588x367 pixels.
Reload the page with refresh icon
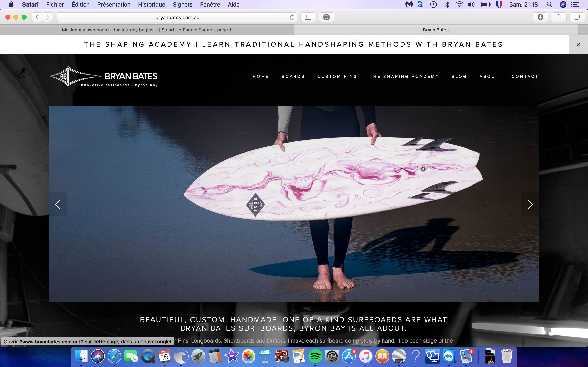(292, 17)
